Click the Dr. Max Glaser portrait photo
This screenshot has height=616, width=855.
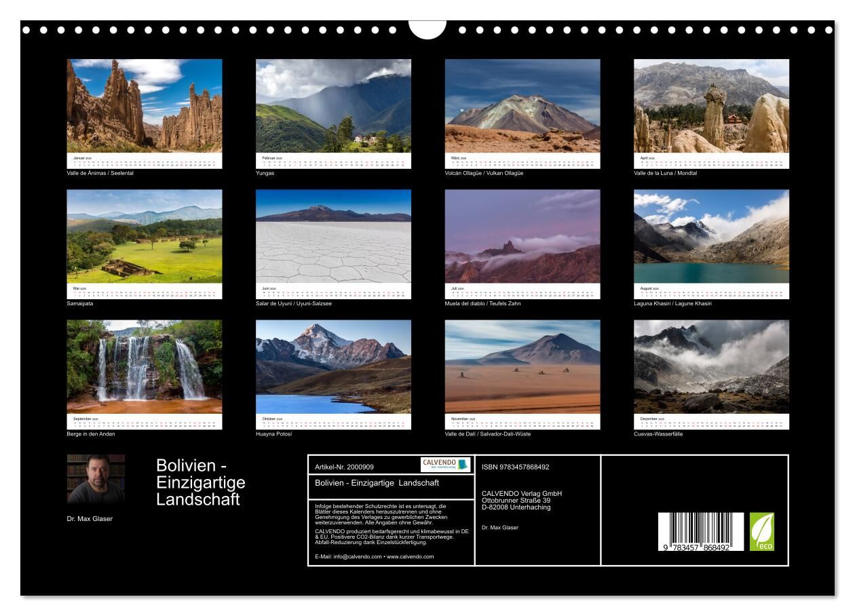click(96, 479)
